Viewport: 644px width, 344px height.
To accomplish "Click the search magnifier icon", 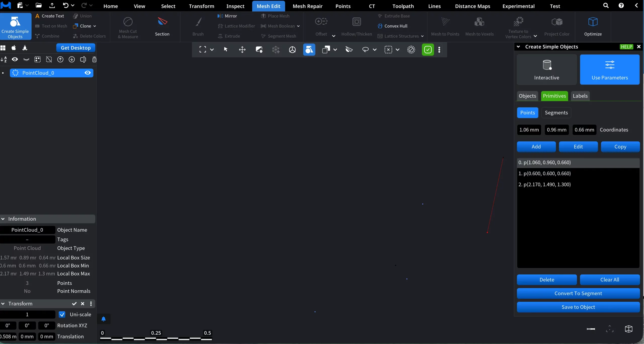I will [606, 6].
